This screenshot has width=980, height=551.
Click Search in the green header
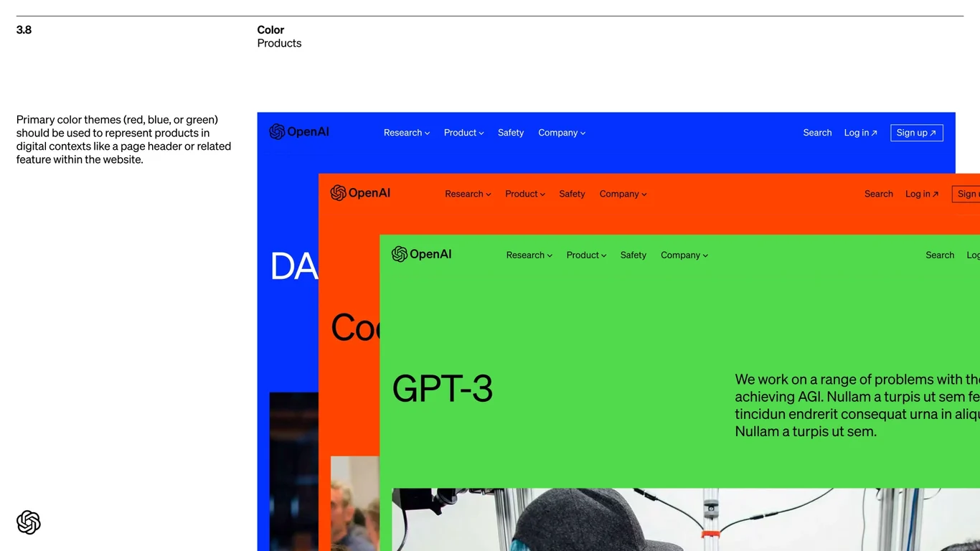(940, 255)
